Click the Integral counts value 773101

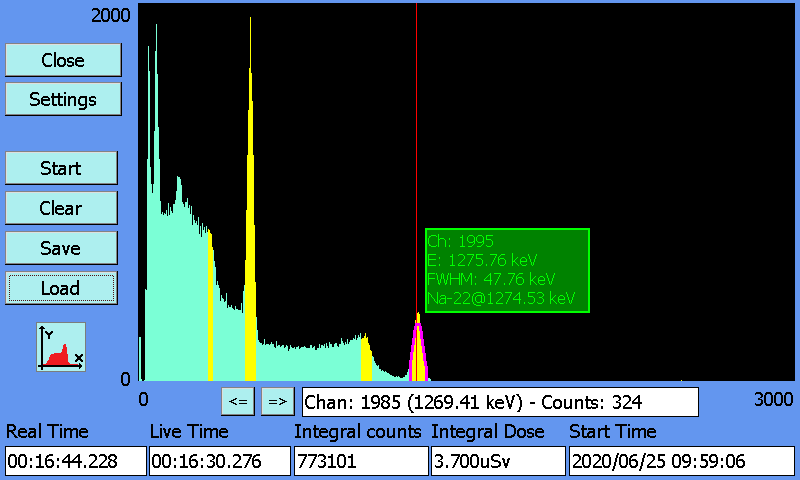(360, 461)
